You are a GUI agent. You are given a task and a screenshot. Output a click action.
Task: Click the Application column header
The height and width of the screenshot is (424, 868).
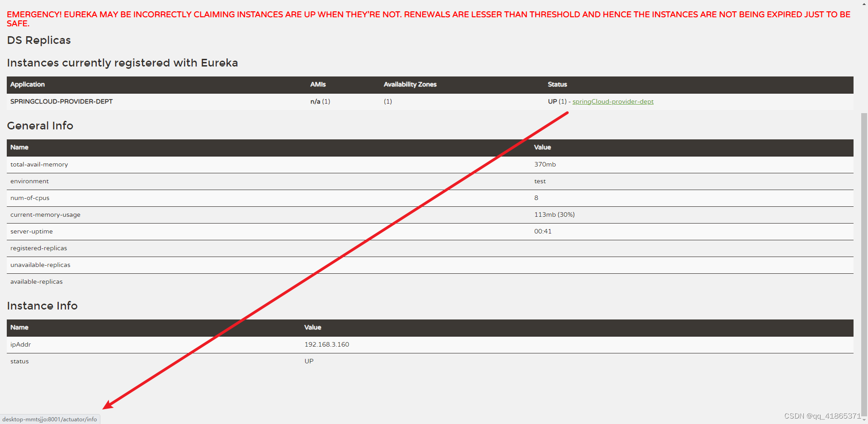[28, 85]
